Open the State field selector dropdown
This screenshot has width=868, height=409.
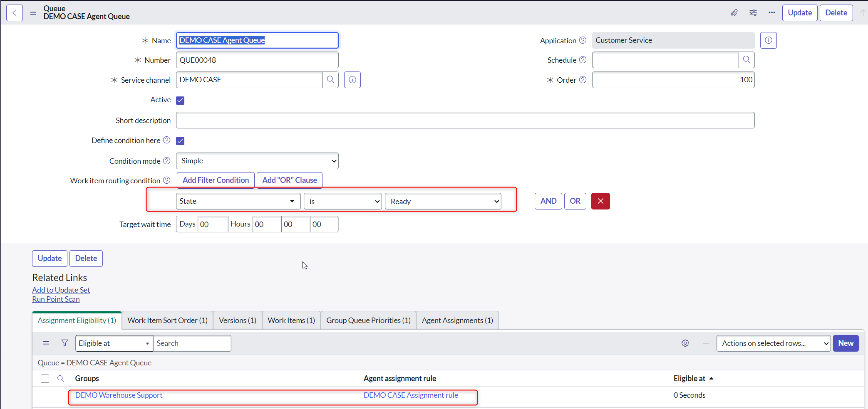pos(238,201)
